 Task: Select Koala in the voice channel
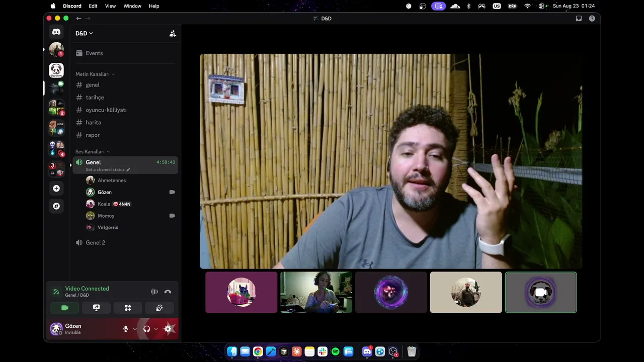[x=131, y=204]
